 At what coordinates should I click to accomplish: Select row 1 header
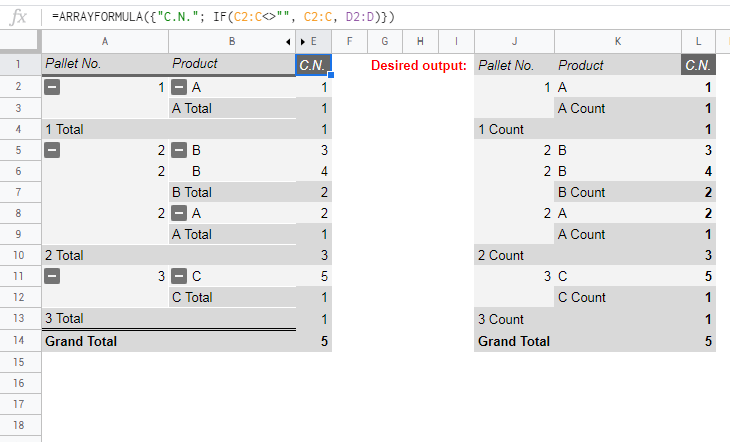[x=19, y=64]
